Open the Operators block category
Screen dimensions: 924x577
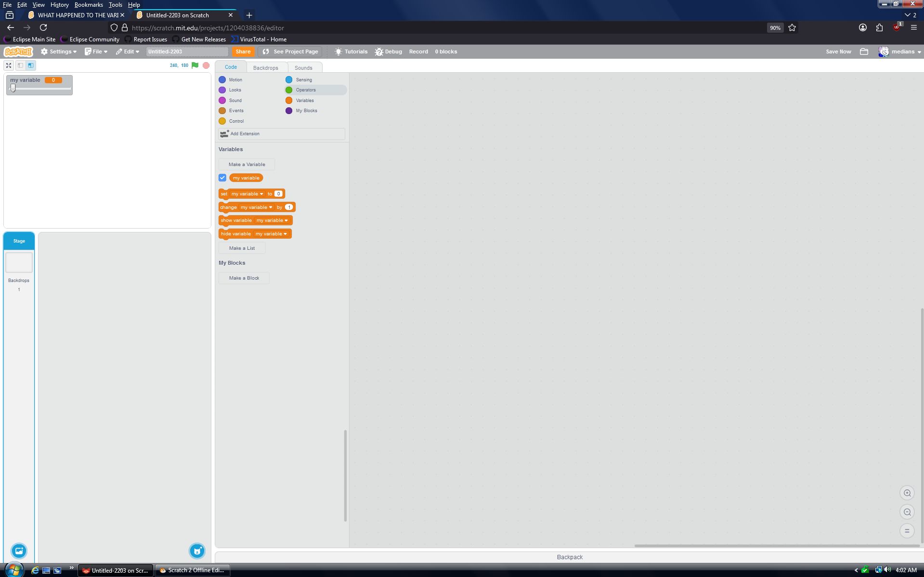pyautogui.click(x=305, y=90)
